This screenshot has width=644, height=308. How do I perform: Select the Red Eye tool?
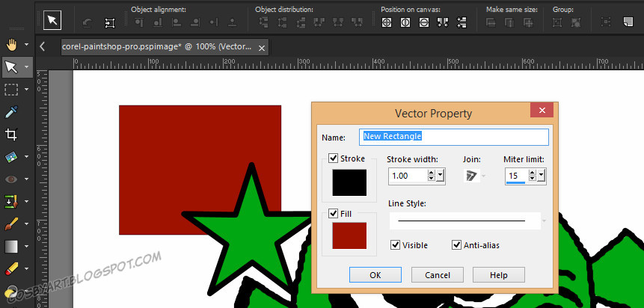point(11,179)
